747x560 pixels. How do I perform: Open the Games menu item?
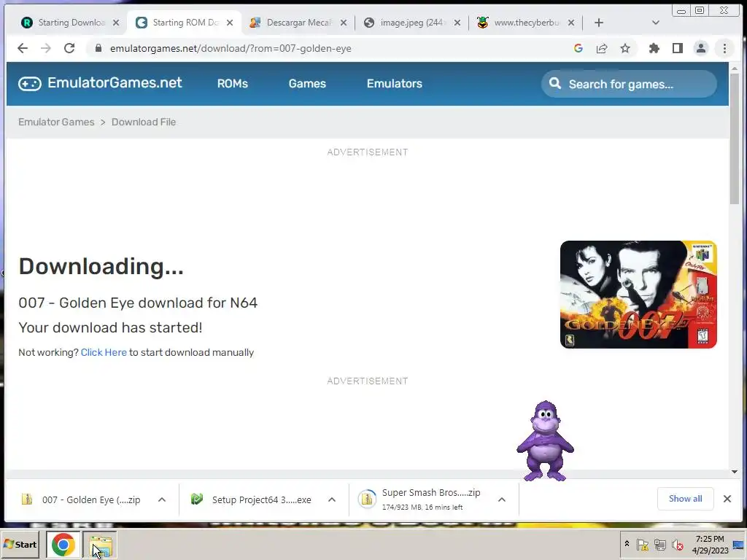pos(307,83)
